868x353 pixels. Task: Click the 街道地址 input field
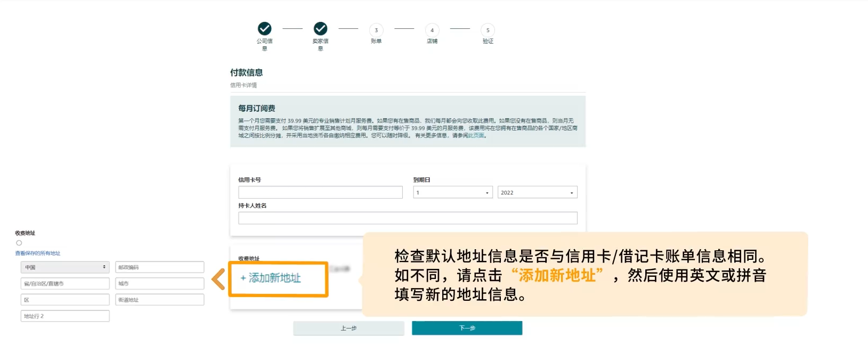(x=160, y=300)
